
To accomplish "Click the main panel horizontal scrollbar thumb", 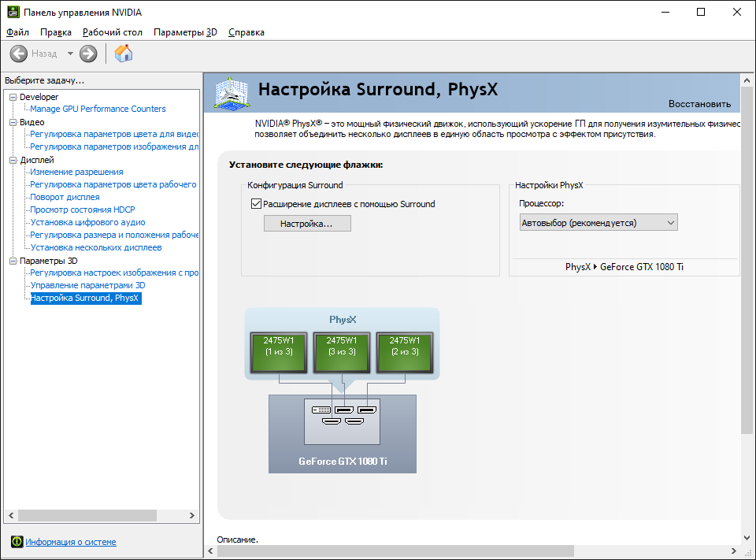I will (395, 551).
